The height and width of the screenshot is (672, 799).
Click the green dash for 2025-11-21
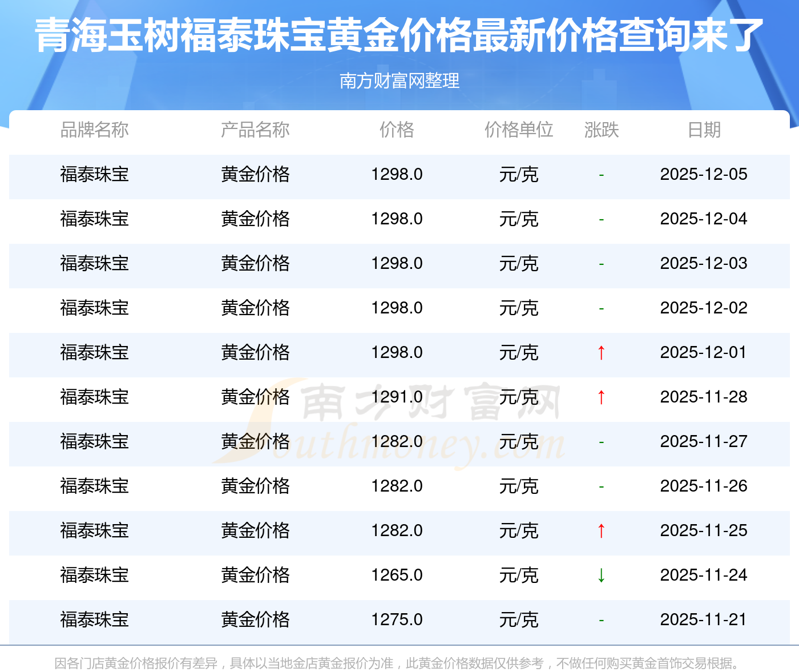click(x=601, y=620)
